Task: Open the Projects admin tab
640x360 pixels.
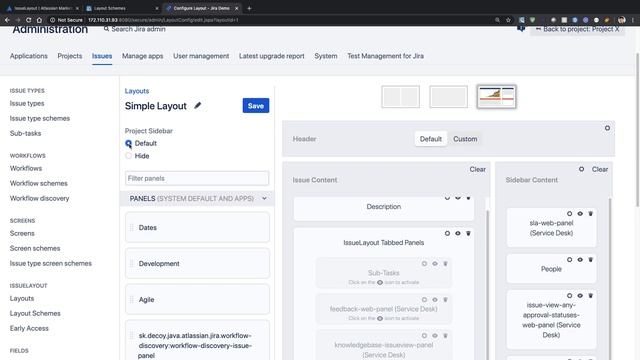Action: [x=70, y=56]
